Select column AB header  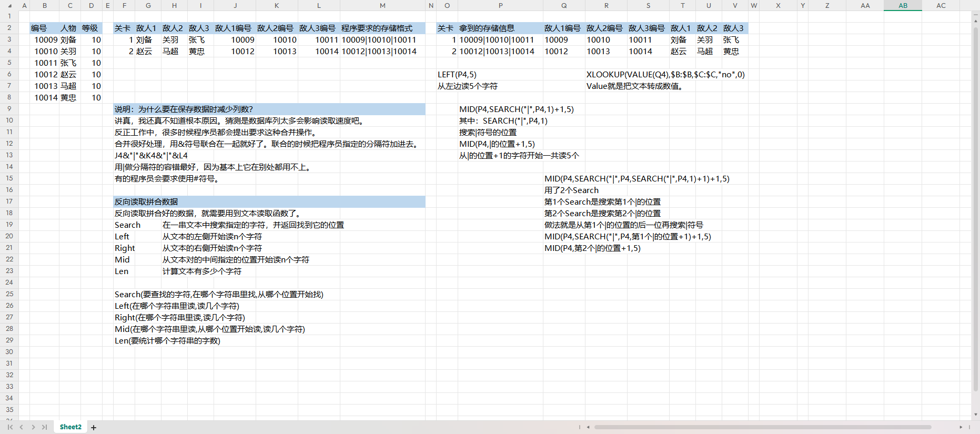pyautogui.click(x=903, y=5)
